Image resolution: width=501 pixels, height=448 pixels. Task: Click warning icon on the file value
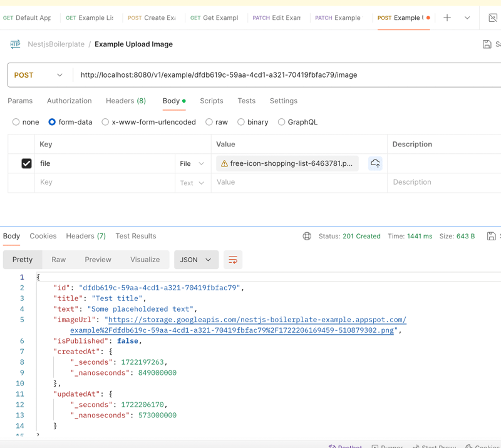(x=224, y=164)
